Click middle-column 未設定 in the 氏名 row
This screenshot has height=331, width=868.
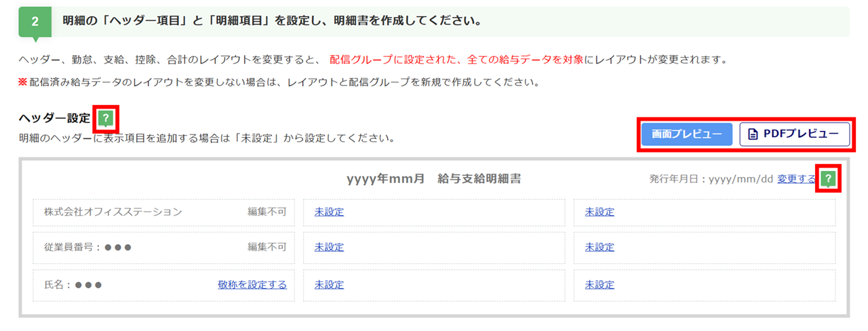click(329, 284)
